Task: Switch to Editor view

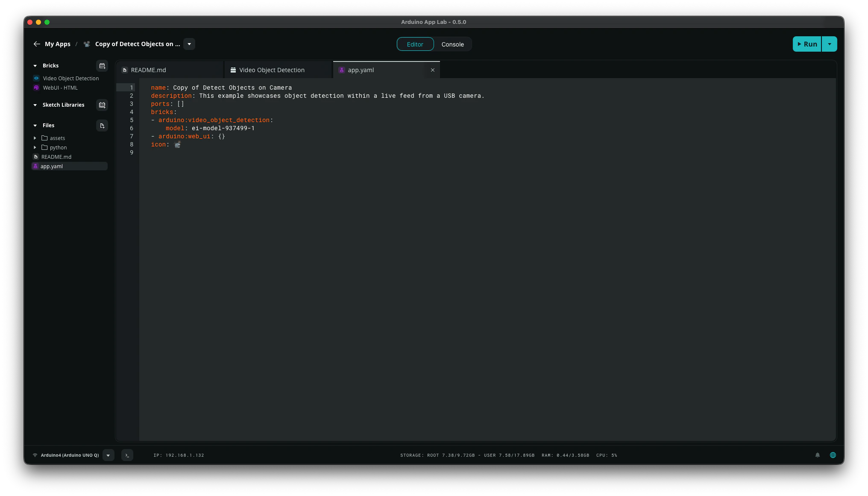Action: coord(415,44)
